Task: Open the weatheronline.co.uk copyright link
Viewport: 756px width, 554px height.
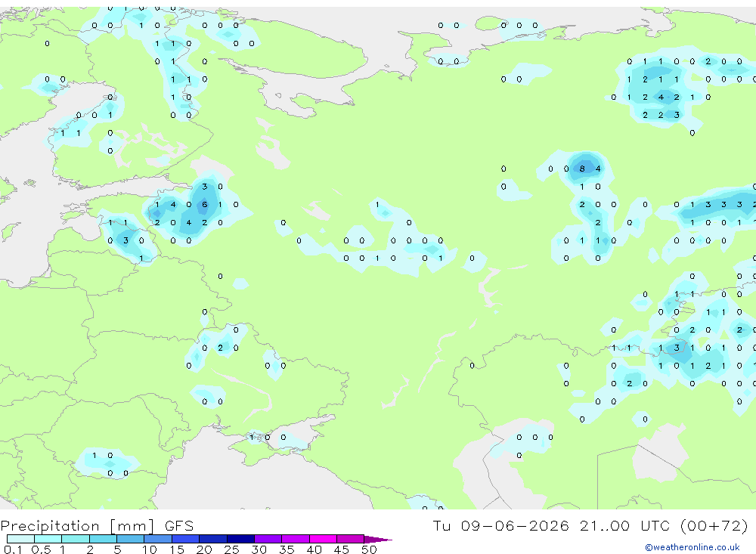Action: pyautogui.click(x=692, y=547)
